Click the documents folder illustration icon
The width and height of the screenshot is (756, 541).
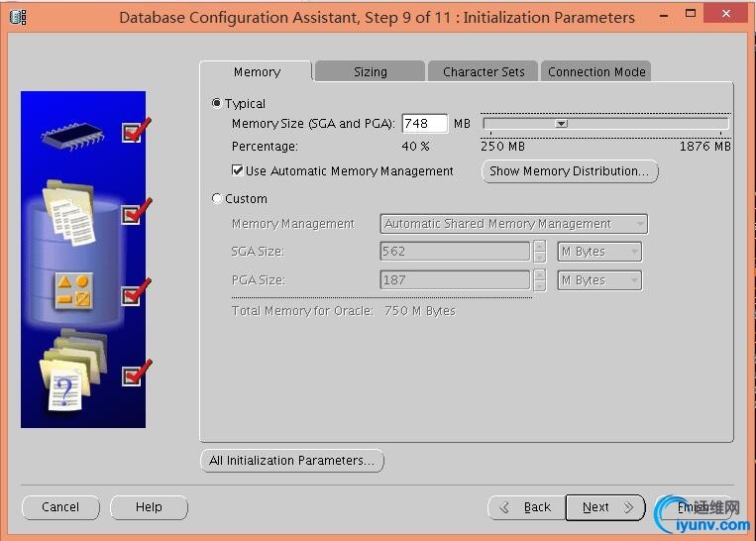pos(69,212)
